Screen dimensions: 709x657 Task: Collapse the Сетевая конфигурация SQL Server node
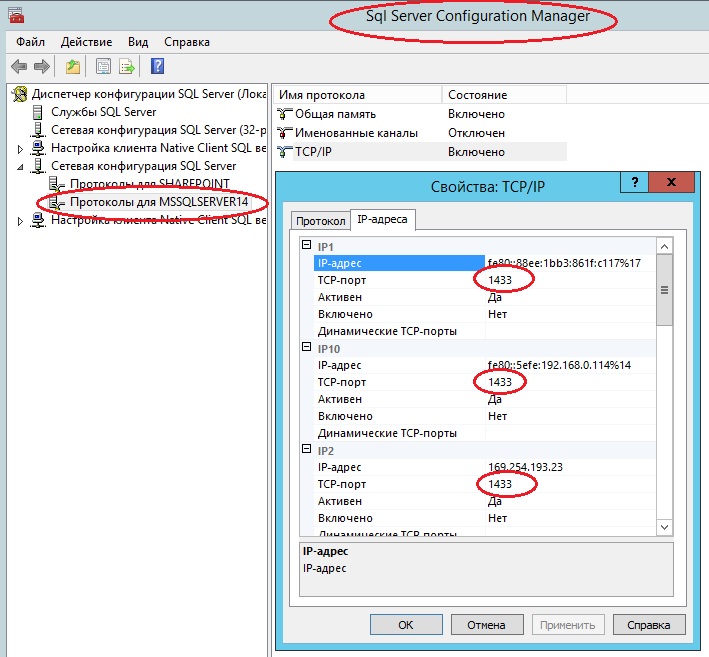pyautogui.click(x=20, y=167)
